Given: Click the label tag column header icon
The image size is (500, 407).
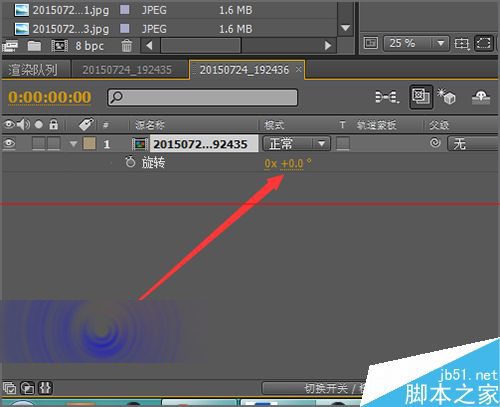Looking at the screenshot, I should [x=86, y=124].
